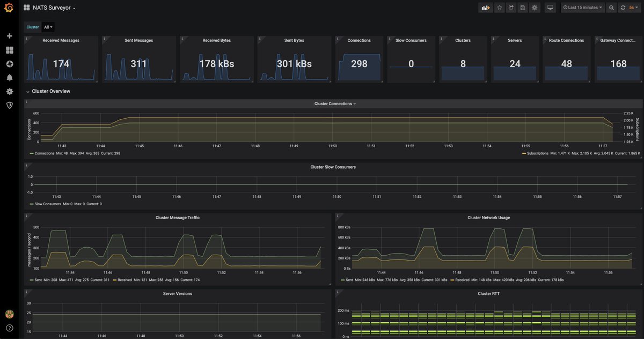Image resolution: width=644 pixels, height=339 pixels.
Task: Open the NATS Surveyor dashboard picker dropdown
Action: click(x=54, y=8)
